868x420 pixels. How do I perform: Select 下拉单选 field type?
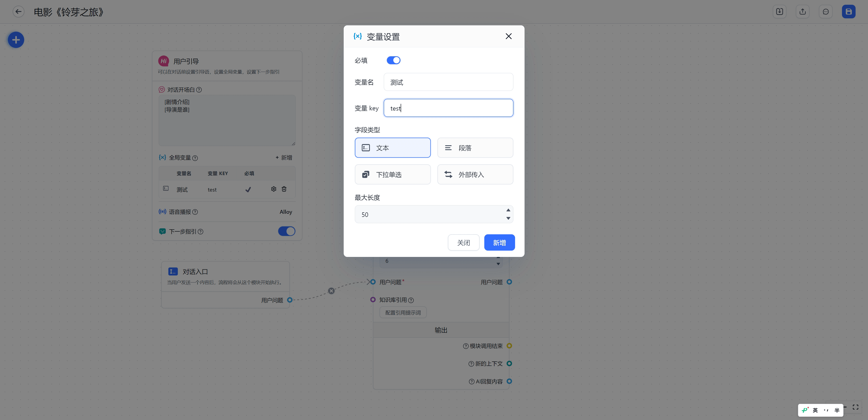click(393, 174)
